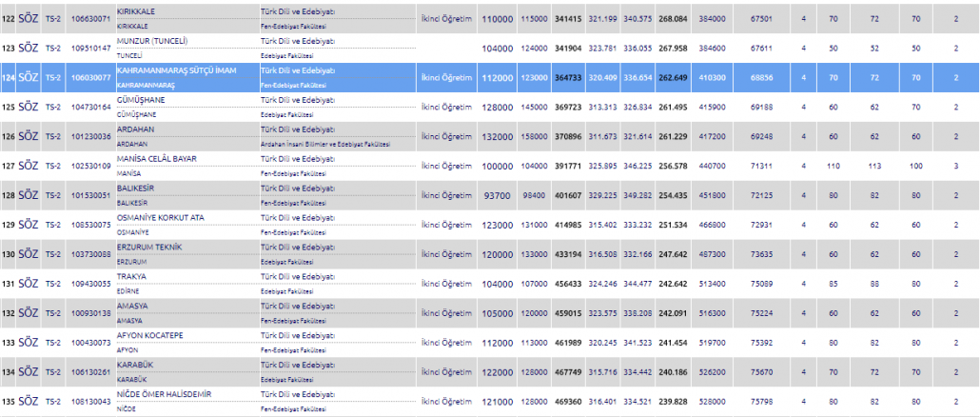Select the ranking value 364733
The width and height of the screenshot is (980, 417).
[568, 78]
